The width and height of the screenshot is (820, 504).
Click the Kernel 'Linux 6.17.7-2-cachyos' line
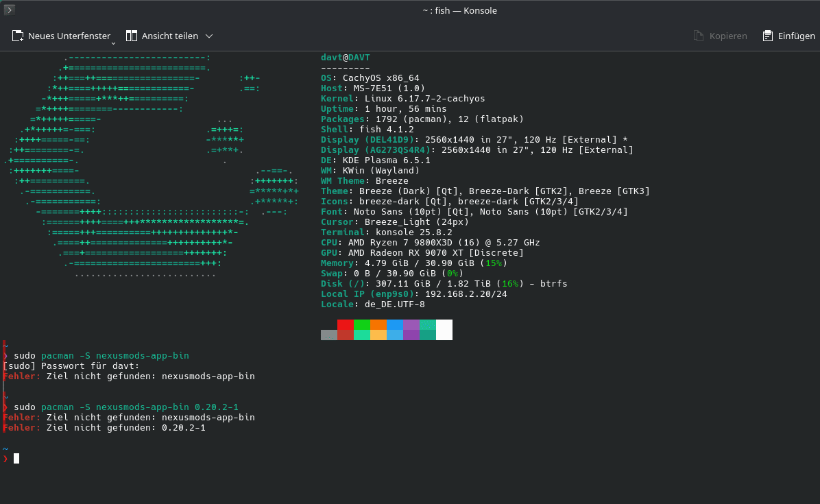403,99
